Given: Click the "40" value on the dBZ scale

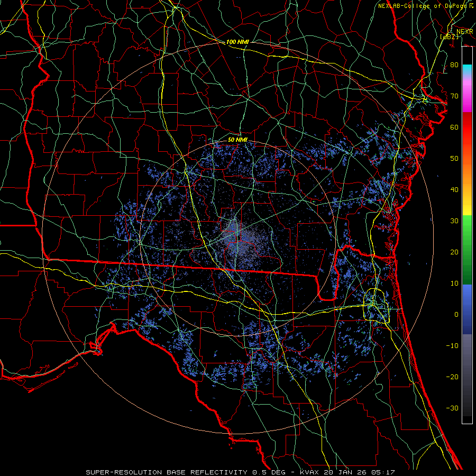Looking at the screenshot, I should tap(454, 190).
